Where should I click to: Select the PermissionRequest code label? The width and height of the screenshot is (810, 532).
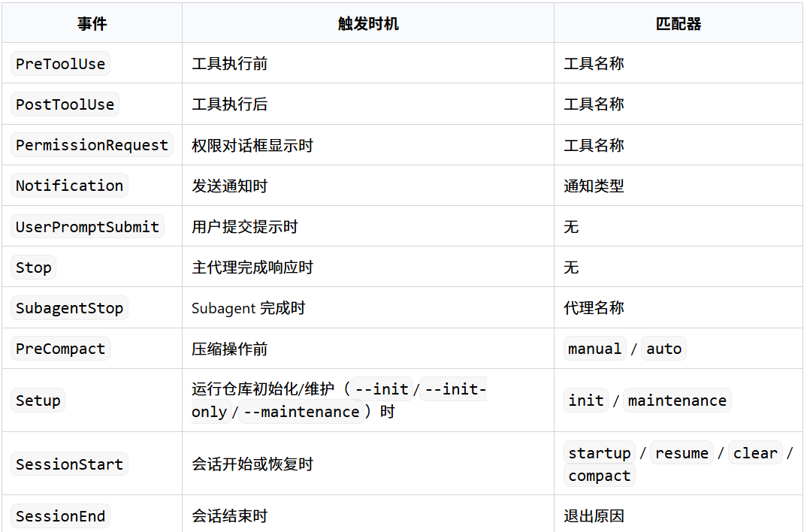coord(92,145)
